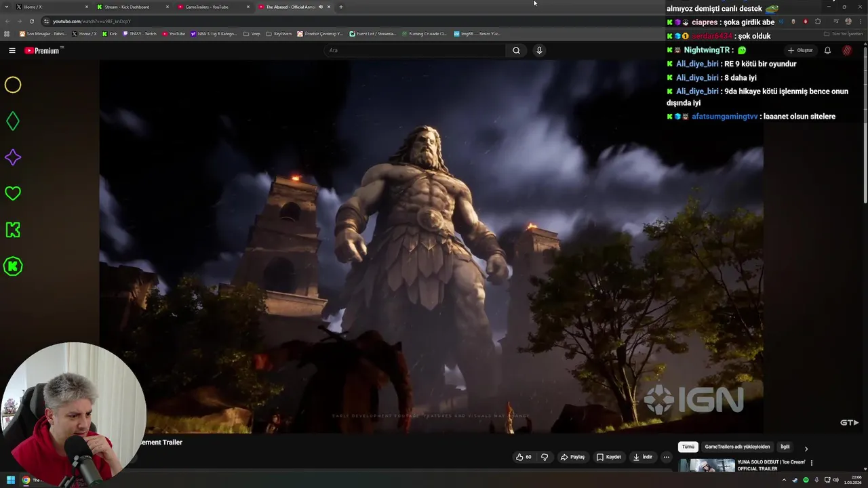Image resolution: width=868 pixels, height=488 pixels.
Task: Switch to the Home / X browser tab
Action: click(52, 7)
